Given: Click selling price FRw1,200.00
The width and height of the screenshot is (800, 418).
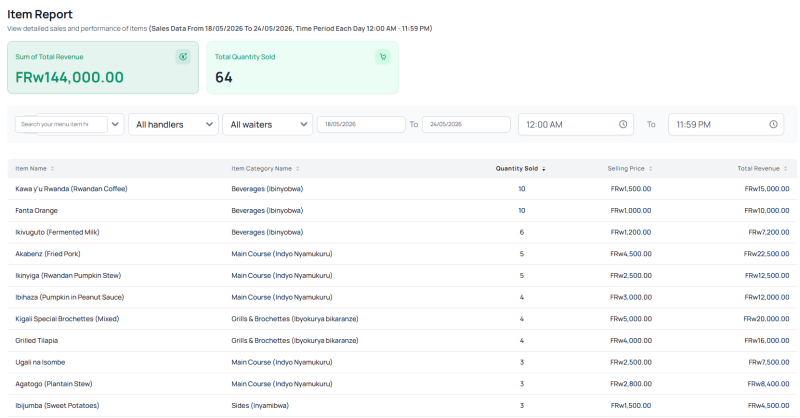Looking at the screenshot, I should (631, 232).
